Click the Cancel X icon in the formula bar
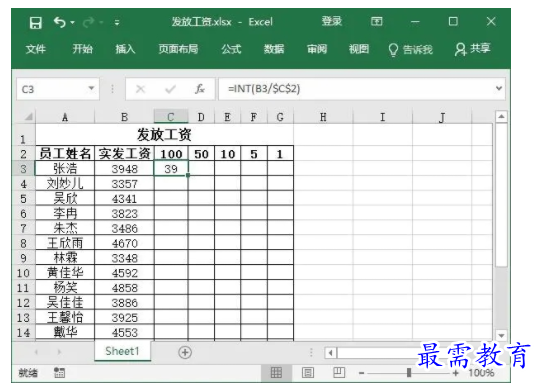Viewport: 539px width, 387px height. 140,89
